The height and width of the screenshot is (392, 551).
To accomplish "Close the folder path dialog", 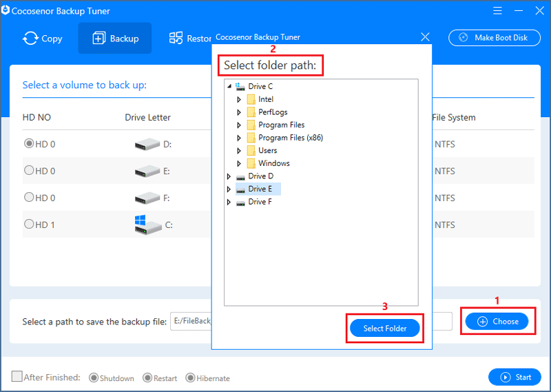I will click(425, 37).
